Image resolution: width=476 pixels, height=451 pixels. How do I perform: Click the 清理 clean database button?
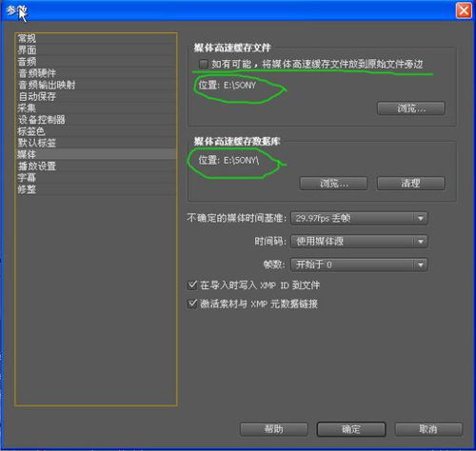411,184
